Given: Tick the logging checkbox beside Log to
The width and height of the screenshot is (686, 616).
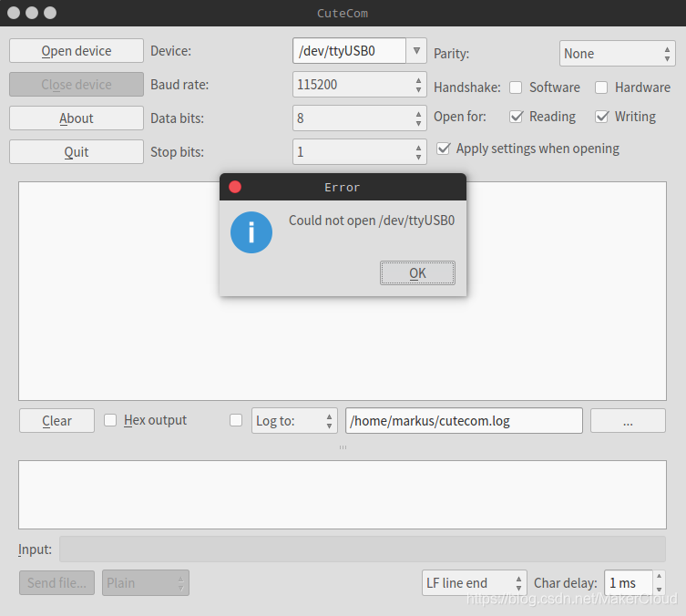Looking at the screenshot, I should [x=236, y=420].
